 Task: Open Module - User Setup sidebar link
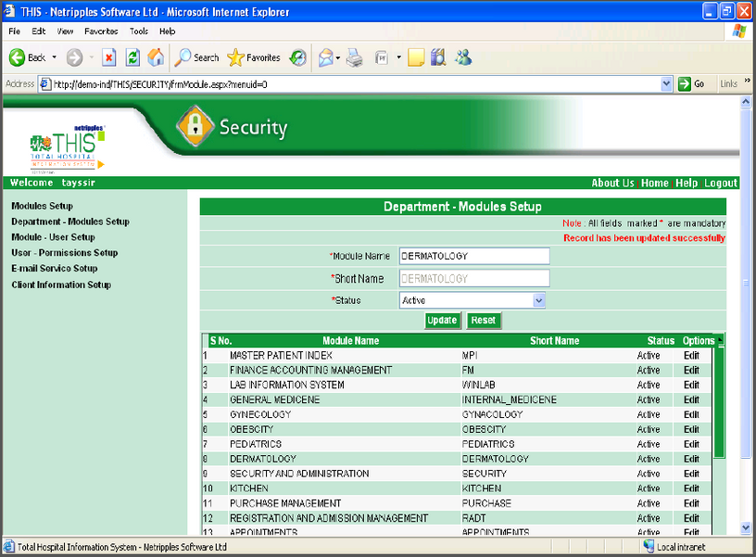53,237
